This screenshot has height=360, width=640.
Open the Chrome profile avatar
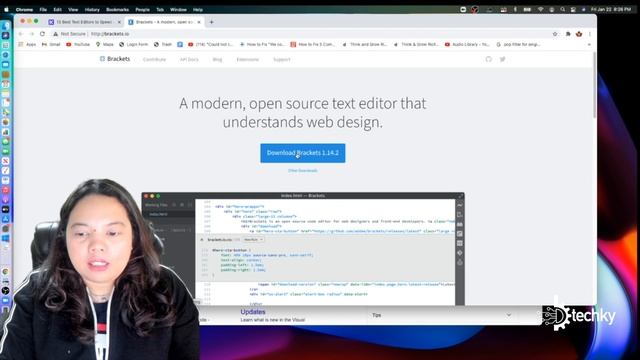coord(579,34)
